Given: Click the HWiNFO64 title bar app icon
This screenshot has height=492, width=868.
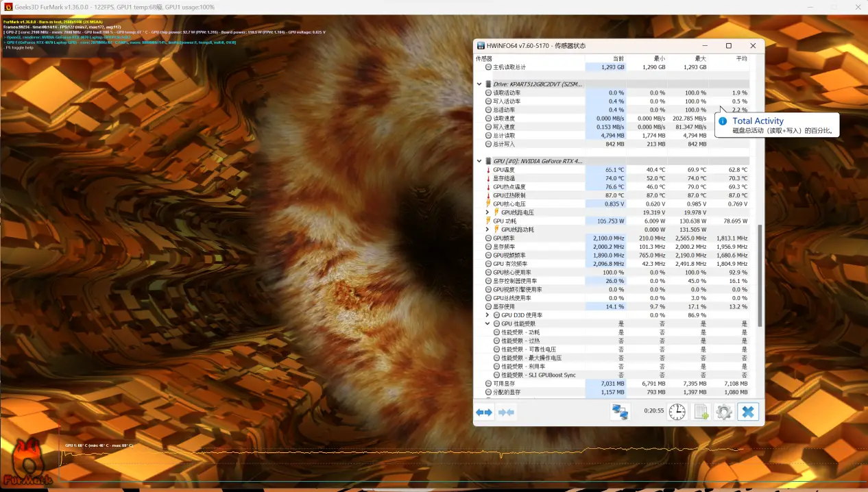Looking at the screenshot, I should click(481, 46).
